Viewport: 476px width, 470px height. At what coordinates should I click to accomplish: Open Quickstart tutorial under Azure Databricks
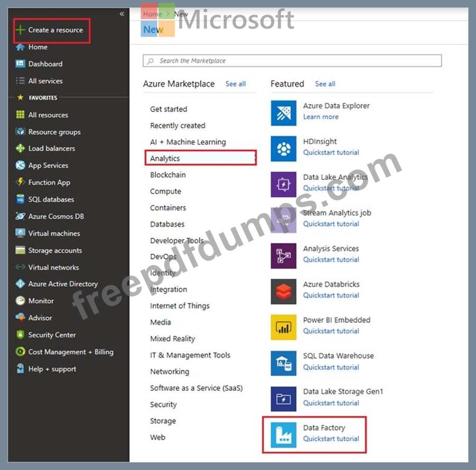pyautogui.click(x=331, y=296)
